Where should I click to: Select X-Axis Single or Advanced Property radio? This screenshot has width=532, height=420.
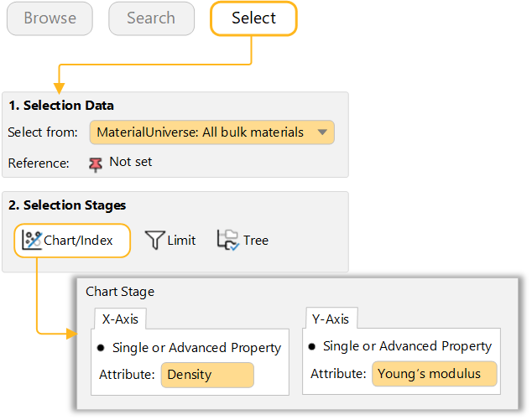click(x=102, y=348)
